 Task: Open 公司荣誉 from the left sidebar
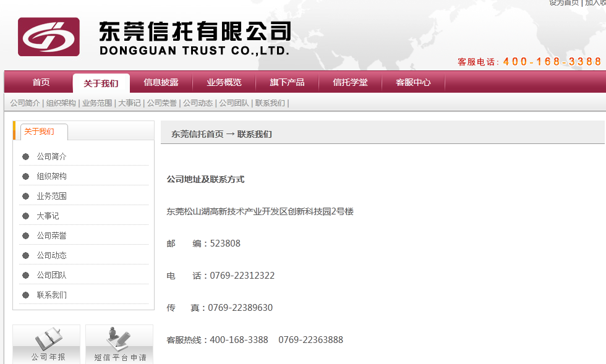[x=51, y=235]
